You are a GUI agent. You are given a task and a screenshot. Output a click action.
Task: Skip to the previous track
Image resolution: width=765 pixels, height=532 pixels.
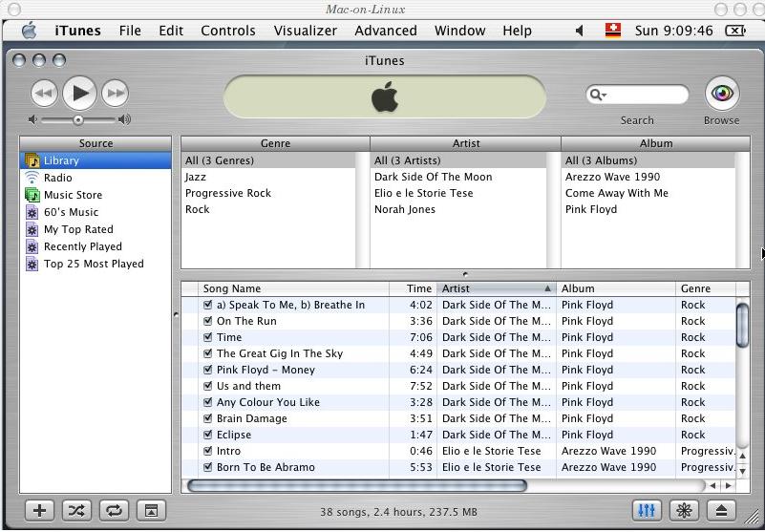44,94
